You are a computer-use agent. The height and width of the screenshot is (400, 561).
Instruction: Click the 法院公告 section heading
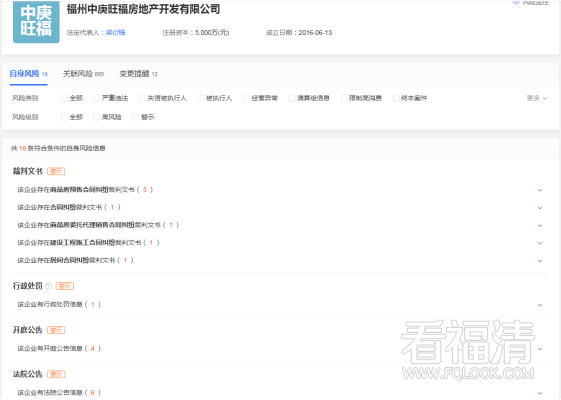(x=28, y=374)
